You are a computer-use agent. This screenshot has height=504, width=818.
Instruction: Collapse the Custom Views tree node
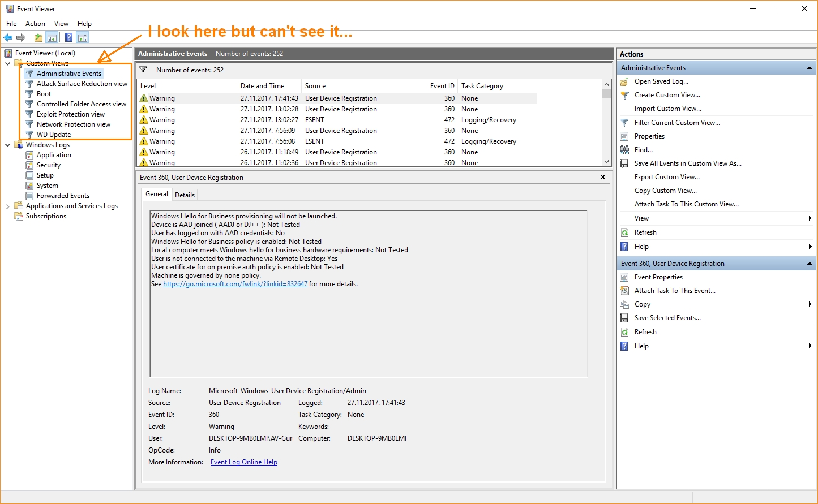point(8,63)
